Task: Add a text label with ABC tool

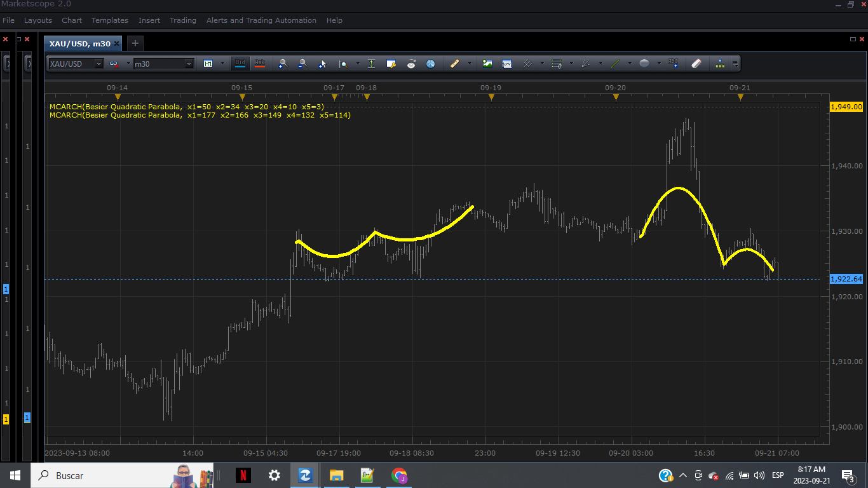Action: [x=673, y=64]
